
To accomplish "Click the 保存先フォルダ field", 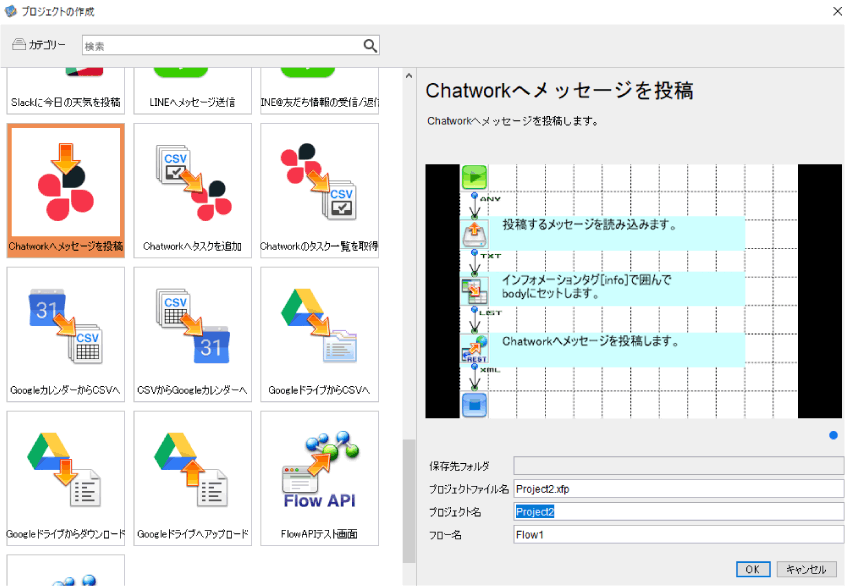I will click(x=679, y=466).
